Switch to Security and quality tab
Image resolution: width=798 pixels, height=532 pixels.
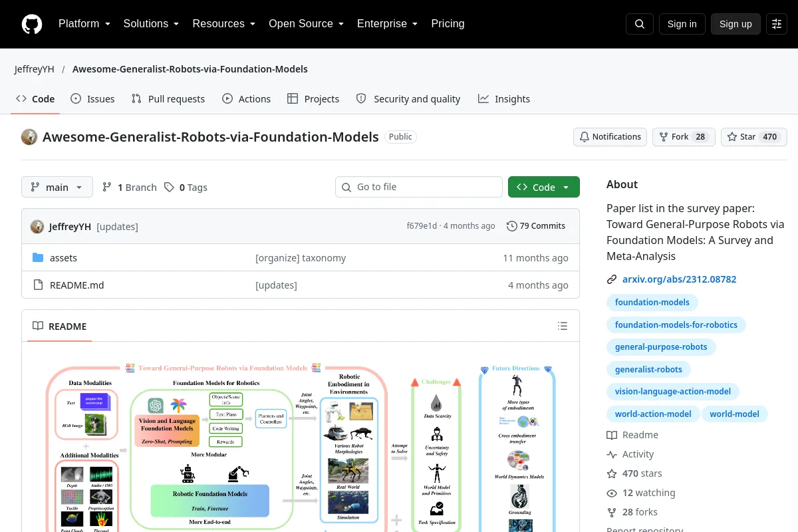coord(408,99)
